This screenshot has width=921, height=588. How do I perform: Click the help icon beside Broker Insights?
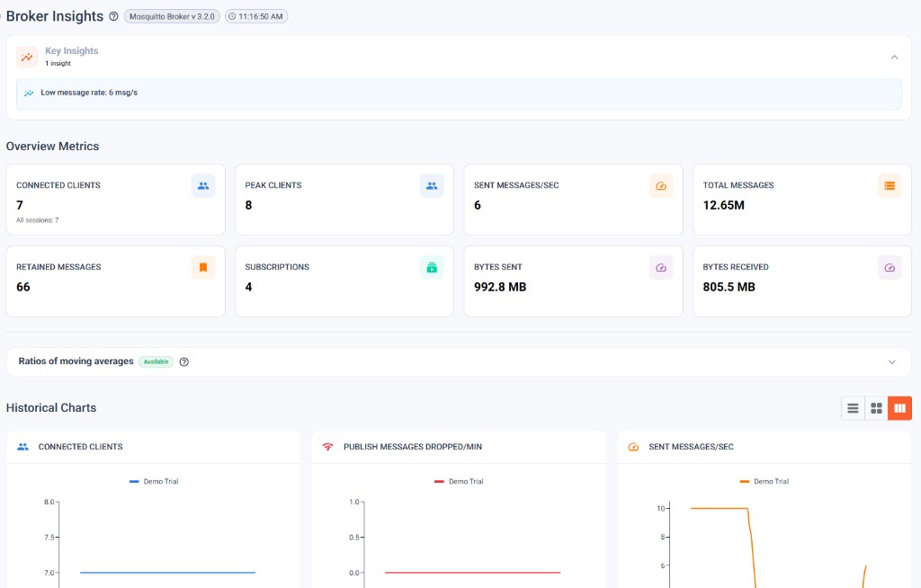pos(113,16)
